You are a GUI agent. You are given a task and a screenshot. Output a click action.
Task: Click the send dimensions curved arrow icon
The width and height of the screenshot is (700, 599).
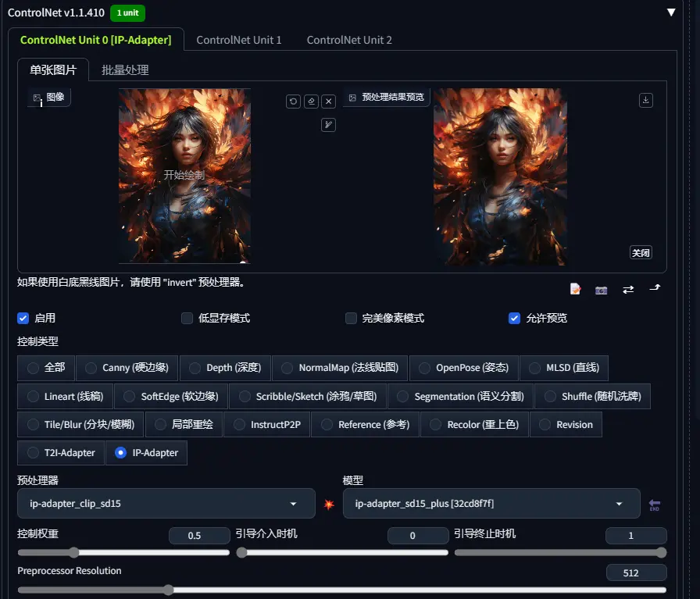click(x=655, y=288)
